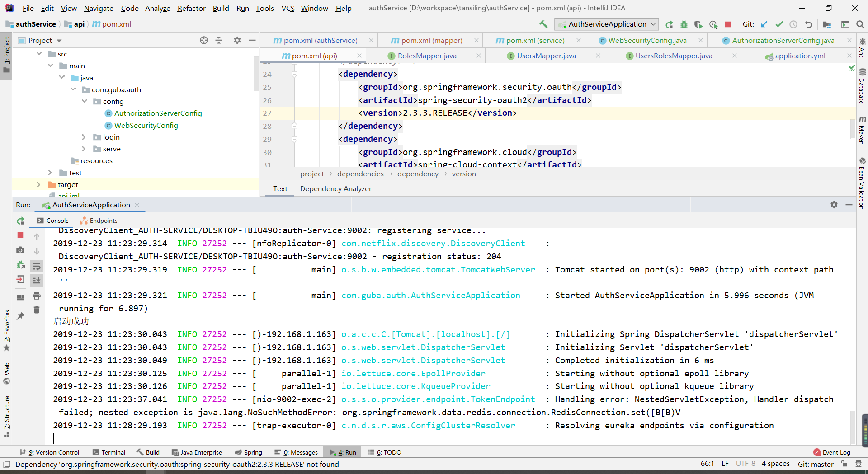Toggle pin tab for the Run panel
The image size is (868, 474).
[20, 316]
